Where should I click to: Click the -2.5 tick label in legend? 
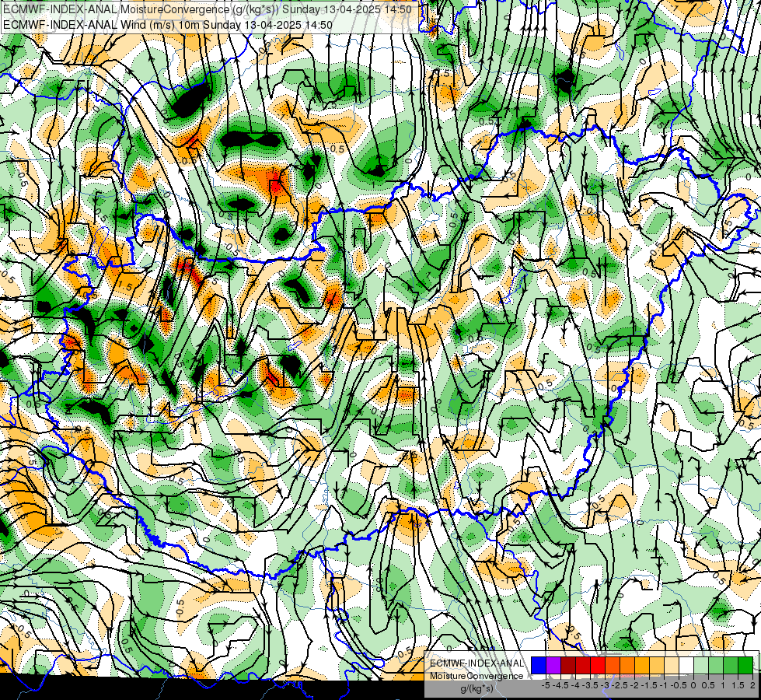(620, 685)
